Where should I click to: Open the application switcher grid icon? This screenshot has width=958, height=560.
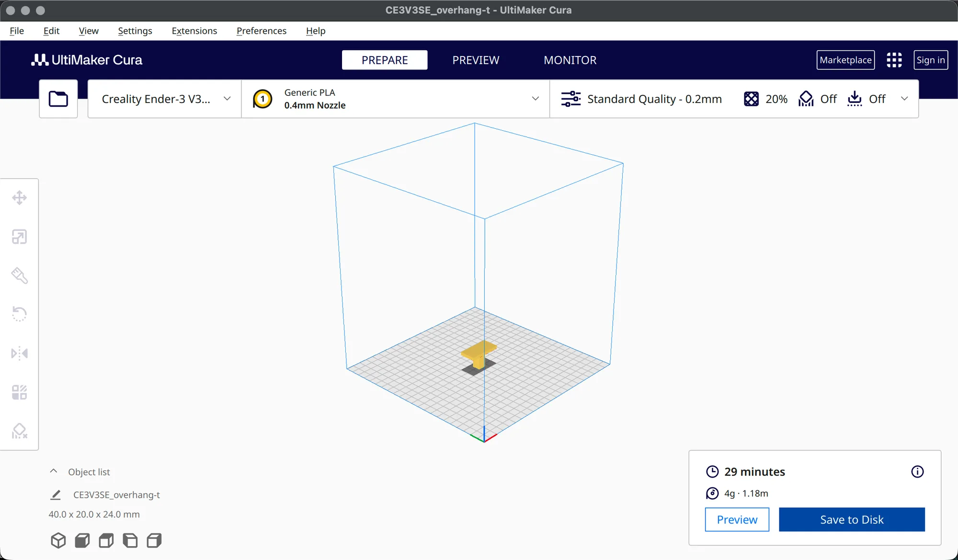(x=894, y=60)
